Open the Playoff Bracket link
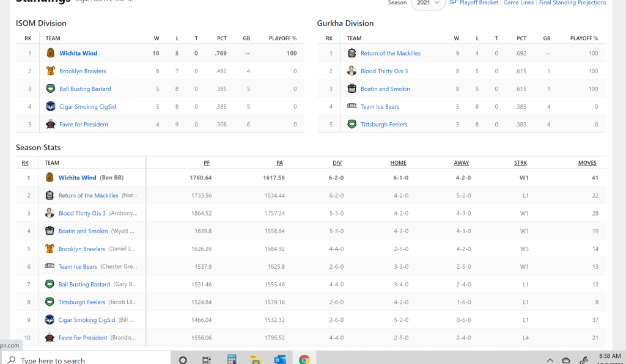Viewport: 626px width, 364px height. coord(479,3)
